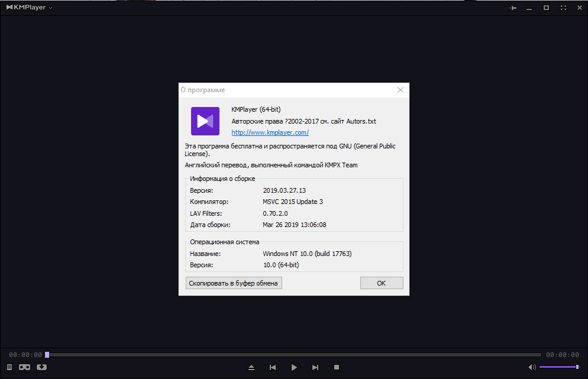Start playback with the play button
The image size is (588, 379).
tap(294, 367)
